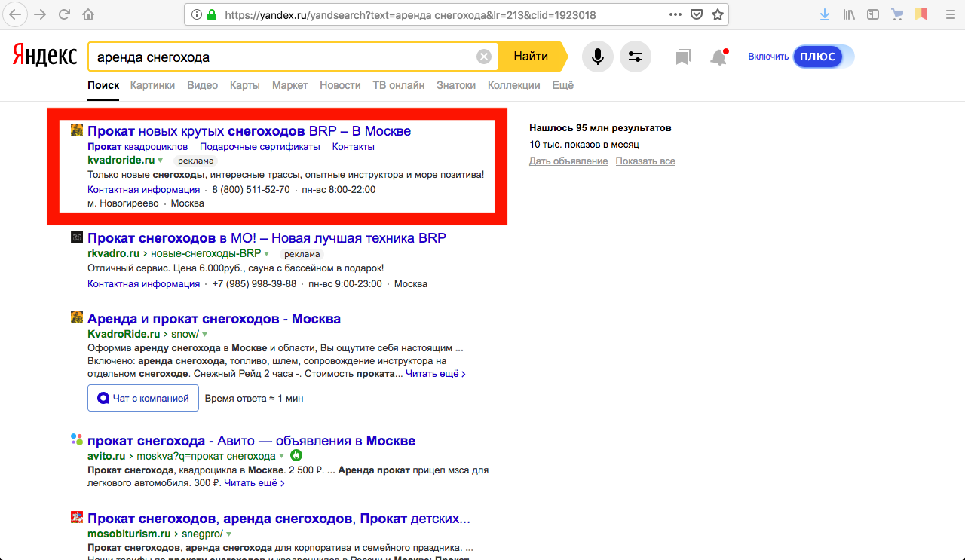This screenshot has width=965, height=560.
Task: Save the page to Pocket
Action: (697, 14)
